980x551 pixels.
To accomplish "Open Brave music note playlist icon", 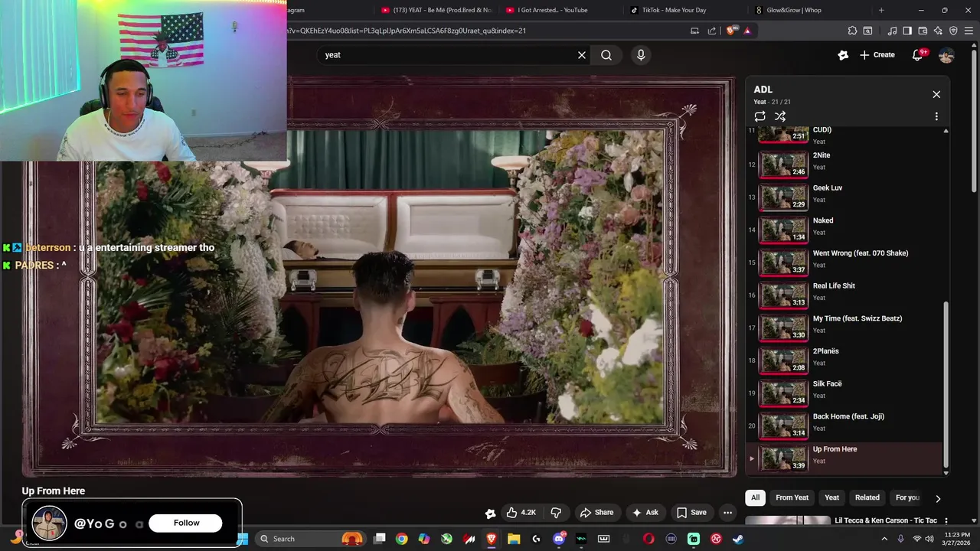I will (892, 31).
